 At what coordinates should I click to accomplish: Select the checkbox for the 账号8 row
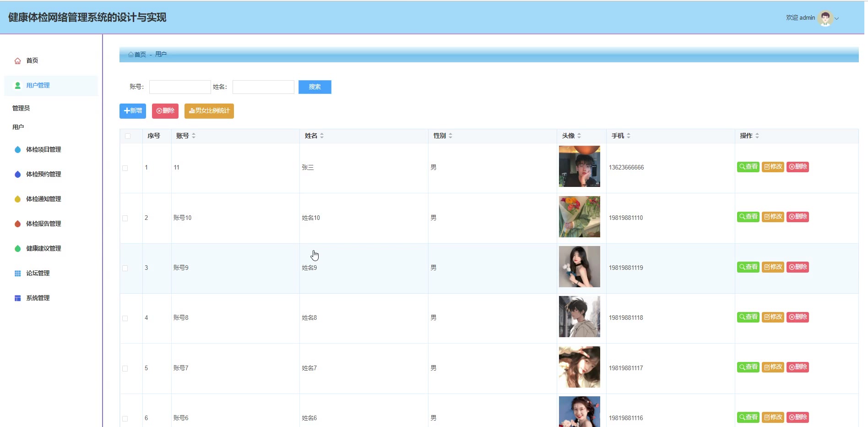[125, 318]
